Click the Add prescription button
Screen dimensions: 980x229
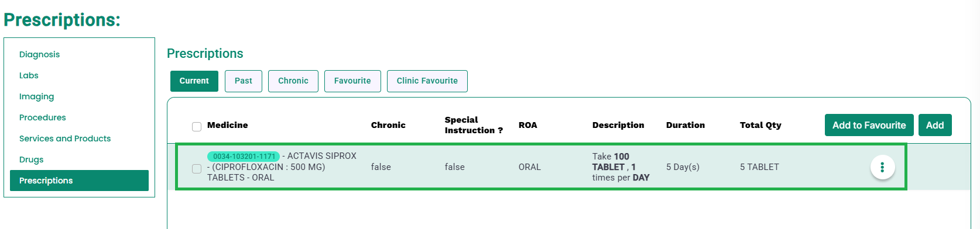point(935,125)
